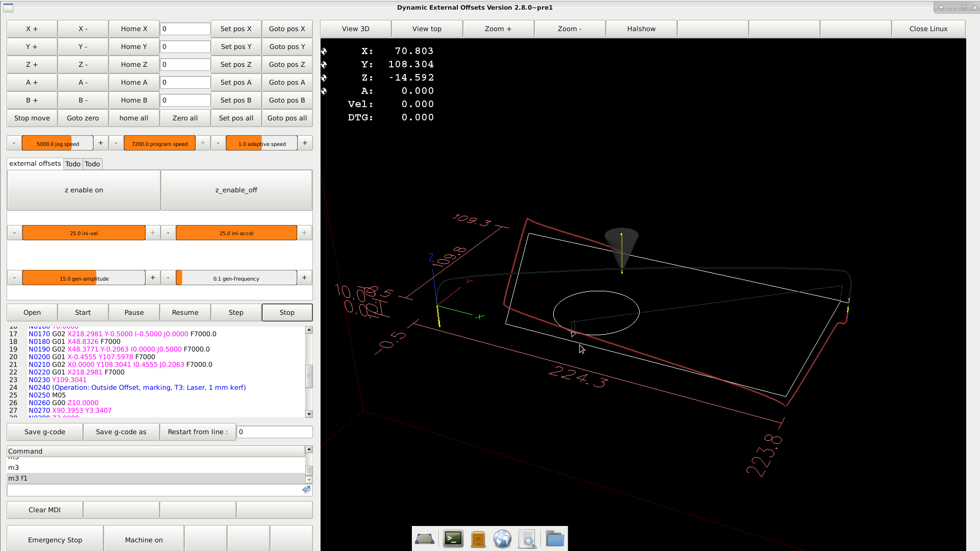Click Goto pos Y
This screenshot has width=980, height=551.
tap(287, 46)
